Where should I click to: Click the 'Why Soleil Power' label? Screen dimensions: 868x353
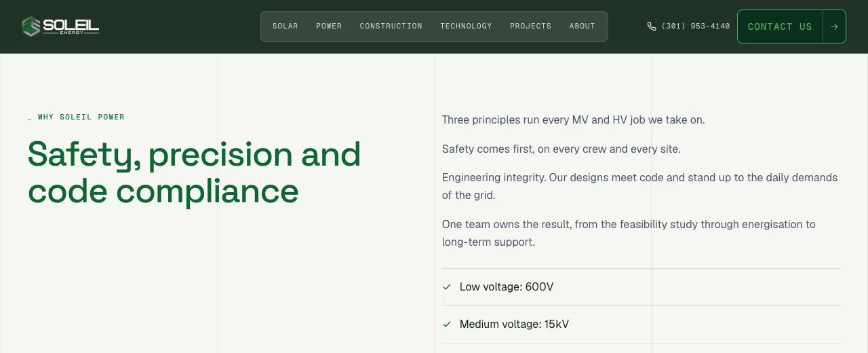76,117
